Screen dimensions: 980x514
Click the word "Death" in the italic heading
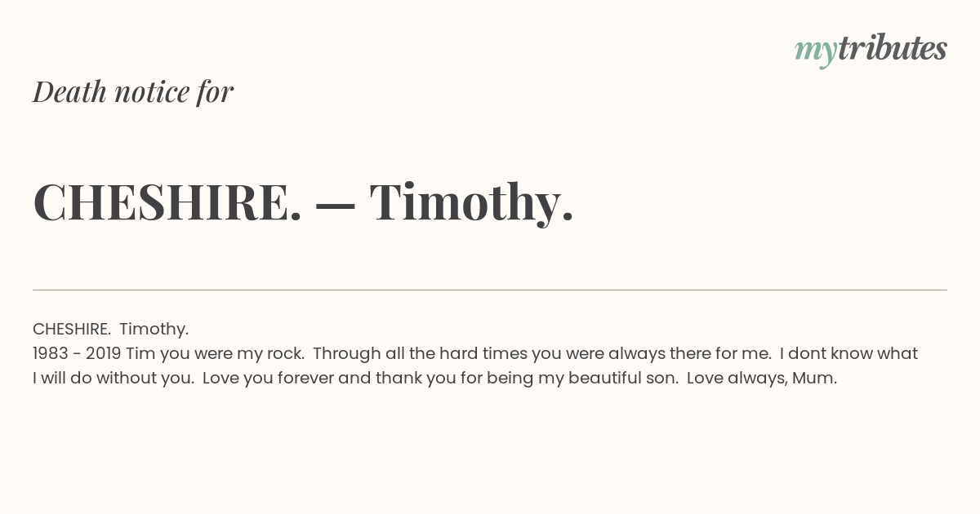pyautogui.click(x=70, y=92)
